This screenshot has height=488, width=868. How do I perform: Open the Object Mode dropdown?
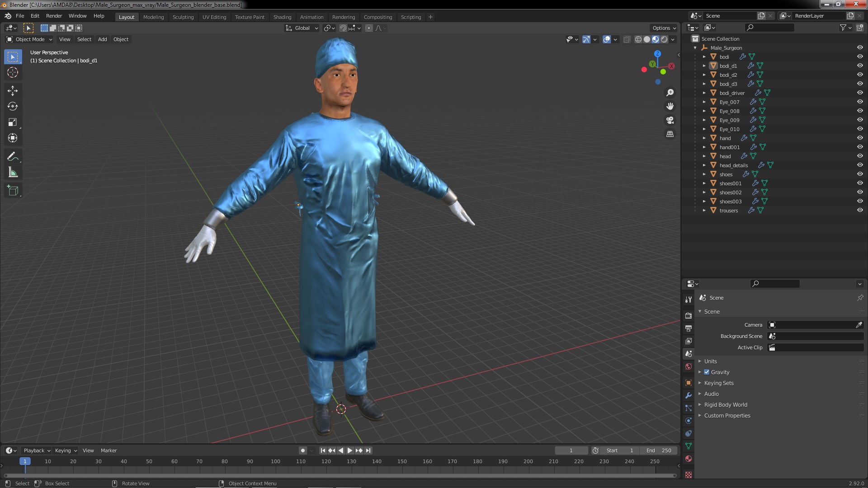29,39
